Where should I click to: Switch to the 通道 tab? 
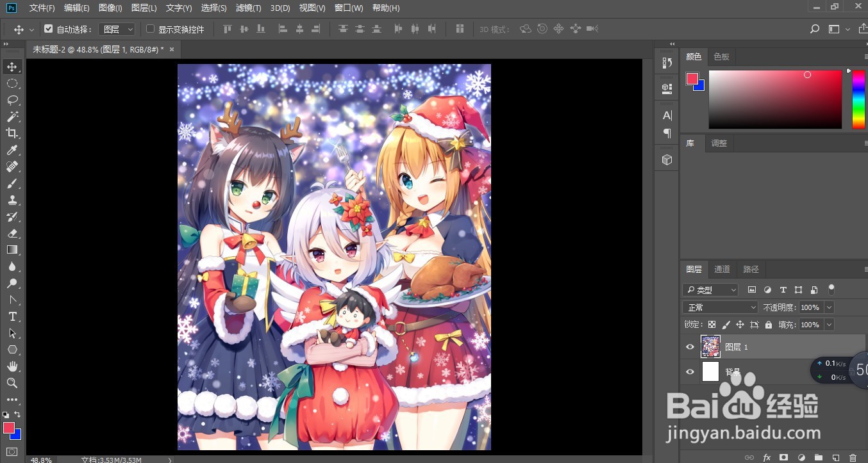pos(722,269)
